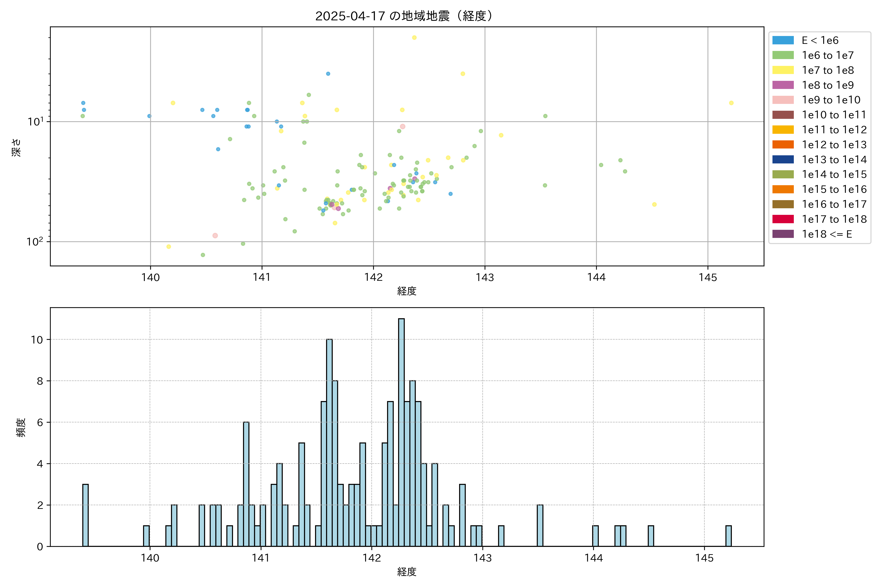Click the brown 1e10 to 1e11 legend swatch
Viewport: 882px width, 588px height.
783,115
